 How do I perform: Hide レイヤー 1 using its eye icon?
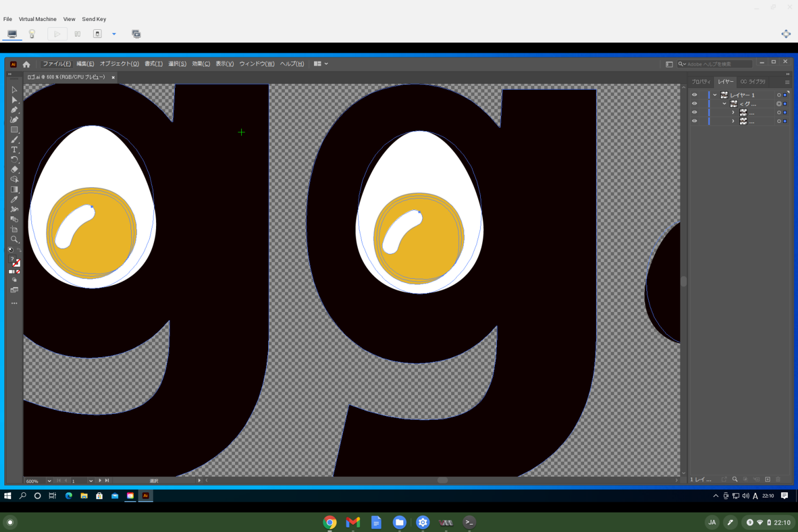pos(695,95)
